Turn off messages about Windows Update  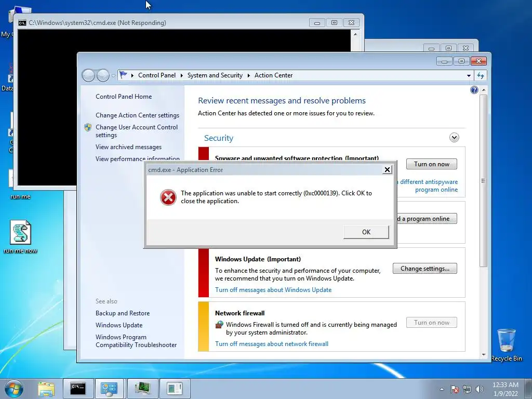point(273,290)
